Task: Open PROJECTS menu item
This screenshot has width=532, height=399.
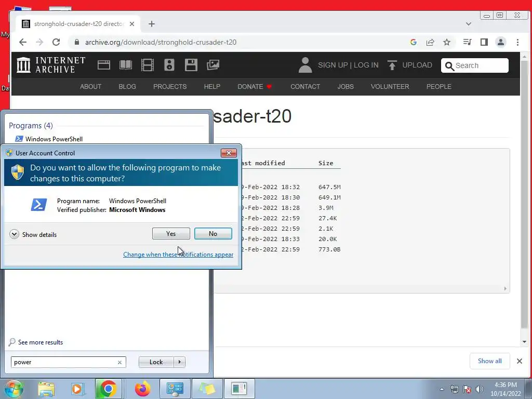Action: (x=170, y=87)
